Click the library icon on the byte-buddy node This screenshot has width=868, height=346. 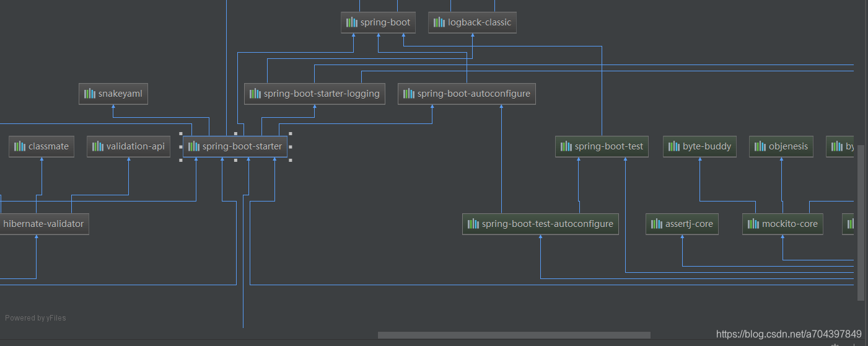(x=674, y=147)
